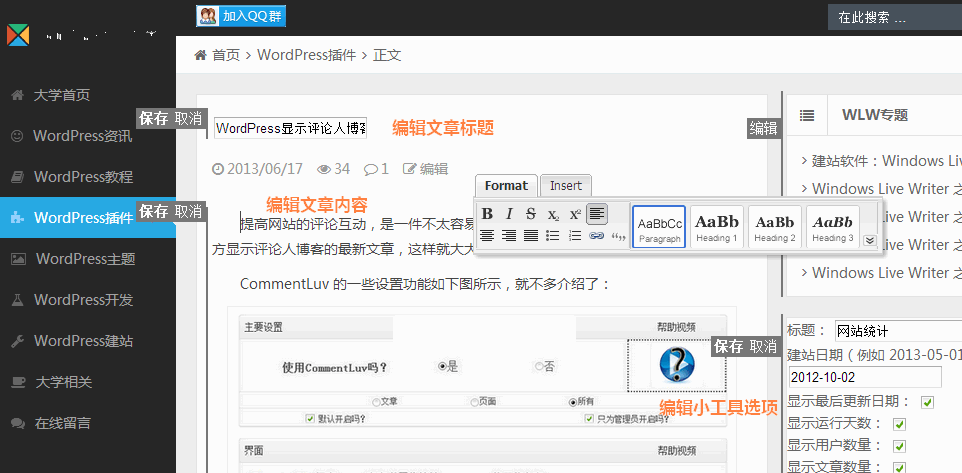Toggle the 显示用户数量 checkbox
The height and width of the screenshot is (473, 962).
click(899, 446)
